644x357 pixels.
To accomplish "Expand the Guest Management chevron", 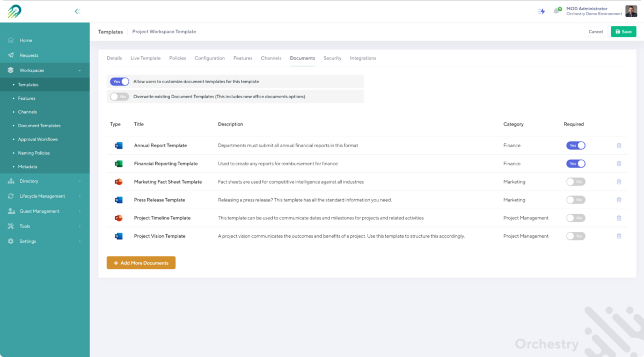I will pos(79,211).
